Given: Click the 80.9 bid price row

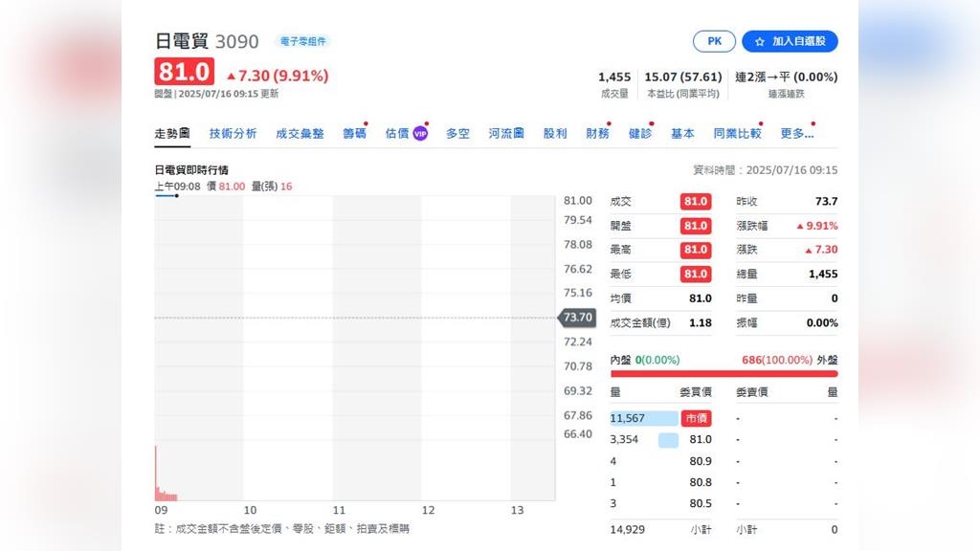Looking at the screenshot, I should (701, 461).
